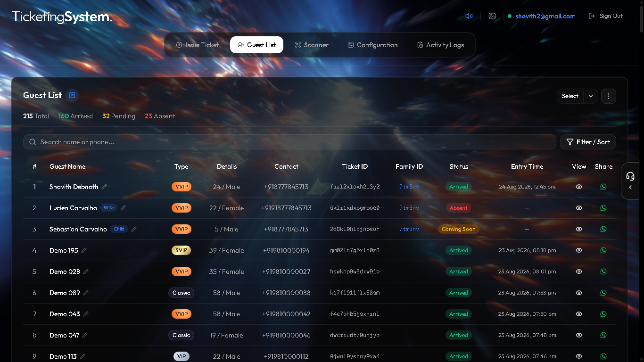View Lucien Carvalho's ticket with eye icon
This screenshot has width=644, height=362.
[x=579, y=208]
